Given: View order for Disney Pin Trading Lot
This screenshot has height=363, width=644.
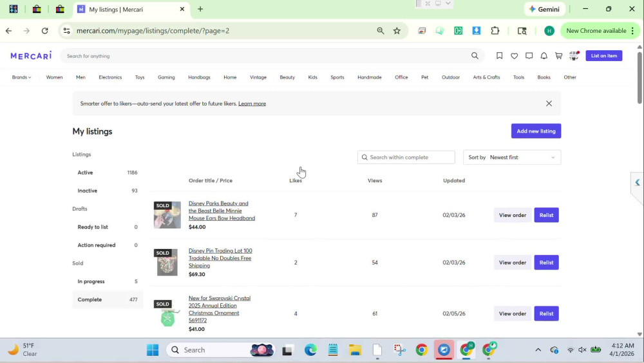Looking at the screenshot, I should 512,263.
